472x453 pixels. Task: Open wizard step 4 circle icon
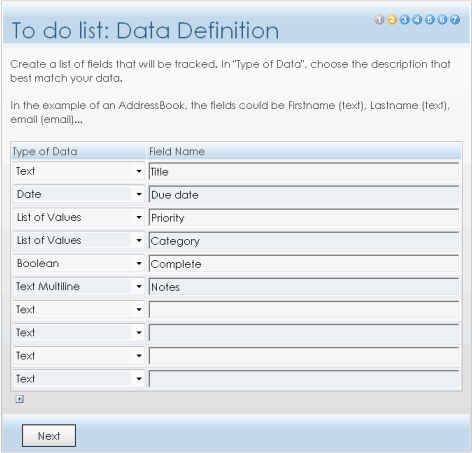click(417, 20)
